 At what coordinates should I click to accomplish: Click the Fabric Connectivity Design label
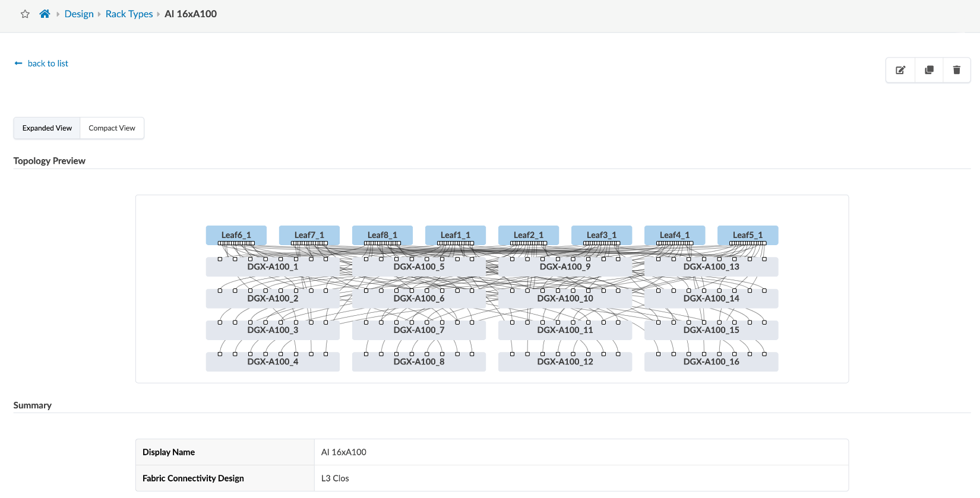[193, 478]
